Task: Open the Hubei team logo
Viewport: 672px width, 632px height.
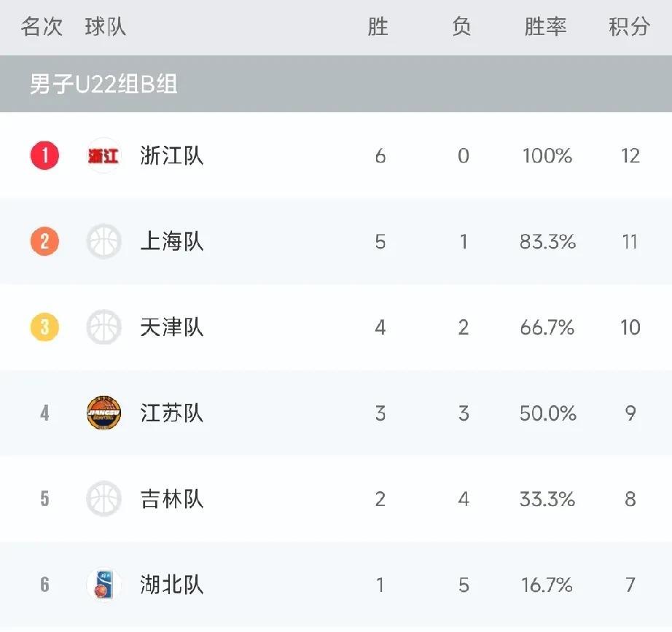Action: (103, 585)
